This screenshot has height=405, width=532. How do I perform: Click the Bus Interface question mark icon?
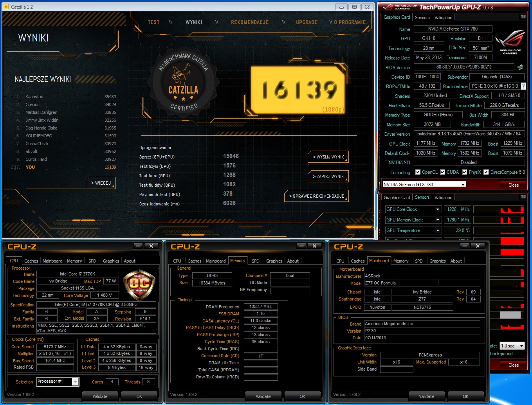click(523, 86)
